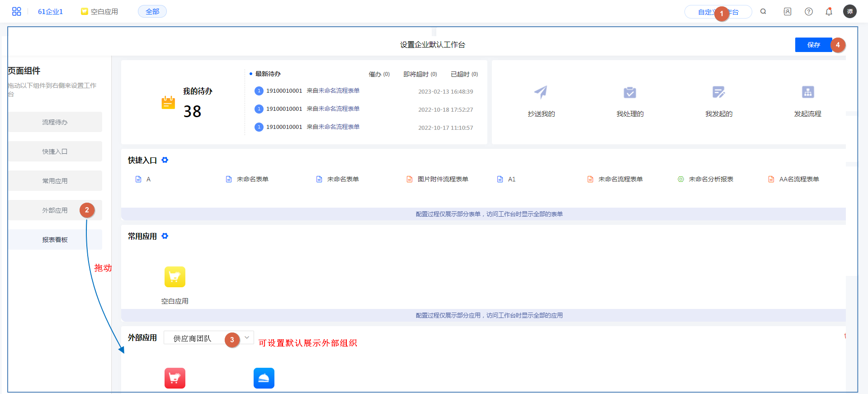
Task: Click the 我发起的 icon
Action: pos(718,92)
